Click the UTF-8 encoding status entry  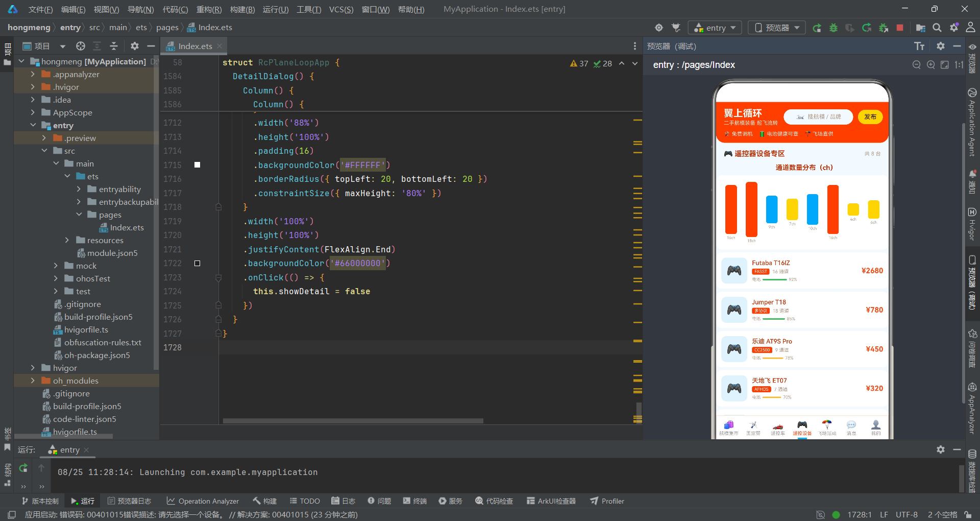click(x=906, y=514)
